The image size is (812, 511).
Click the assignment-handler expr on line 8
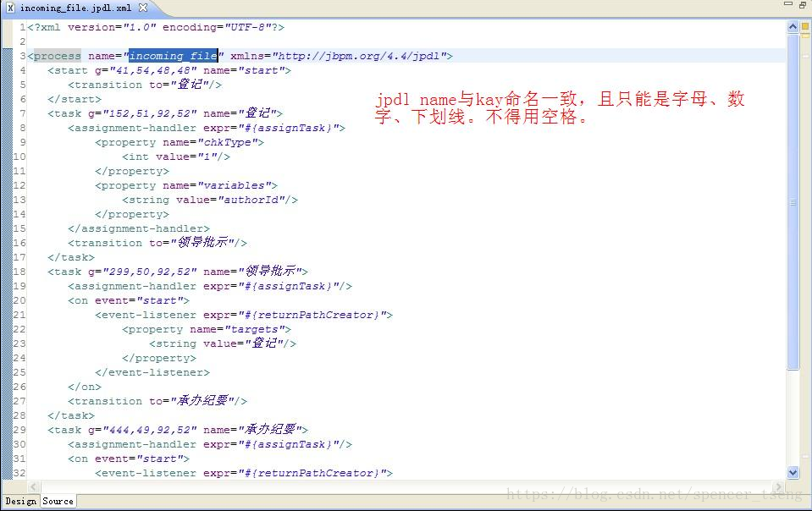[207, 128]
